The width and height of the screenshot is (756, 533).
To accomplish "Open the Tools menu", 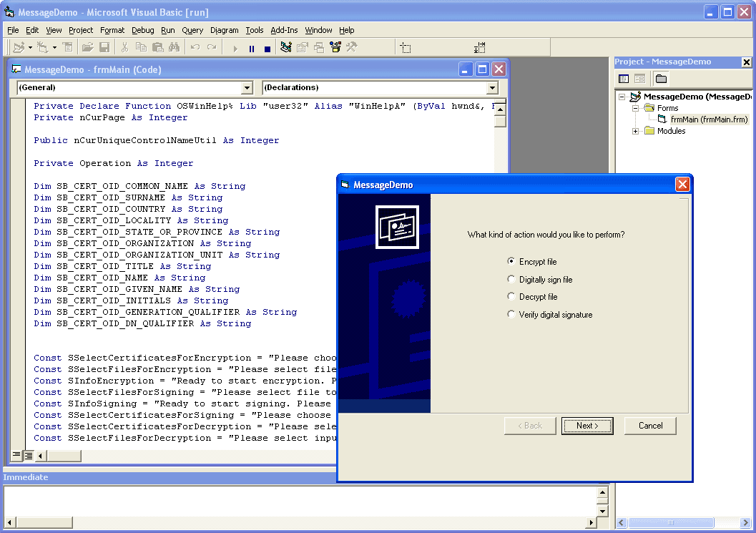I will click(x=255, y=30).
